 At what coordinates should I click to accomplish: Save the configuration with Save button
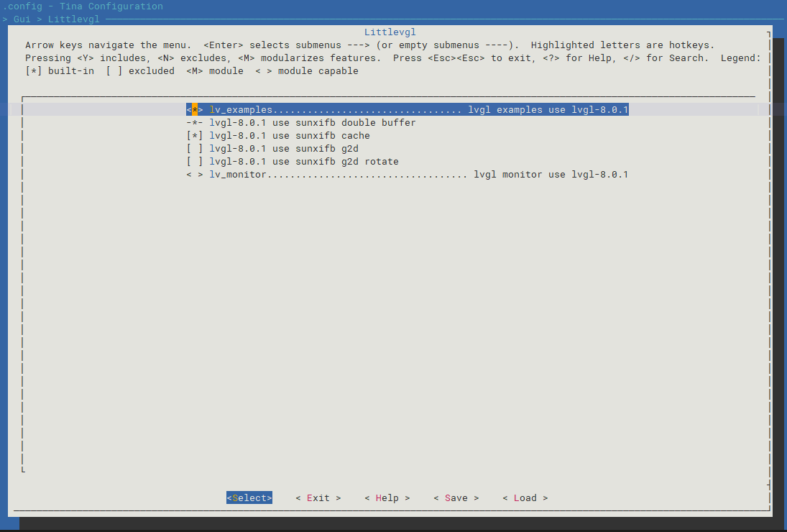456,498
